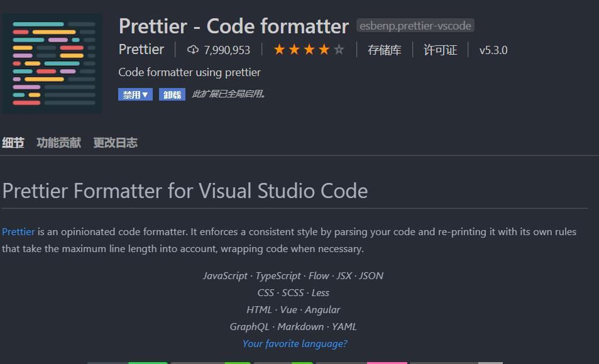This screenshot has height=364, width=599.
Task: Click the 'GraphQL · Markdown · YAML' line
Action: tap(293, 326)
